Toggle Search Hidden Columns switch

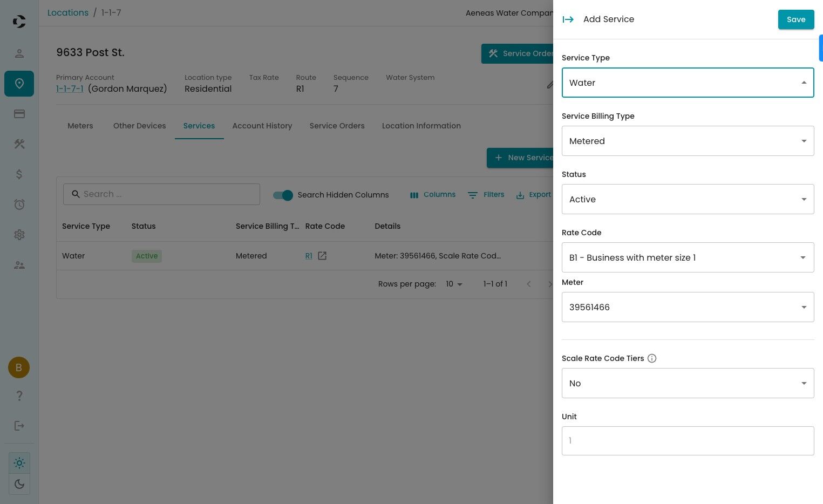pos(283,195)
